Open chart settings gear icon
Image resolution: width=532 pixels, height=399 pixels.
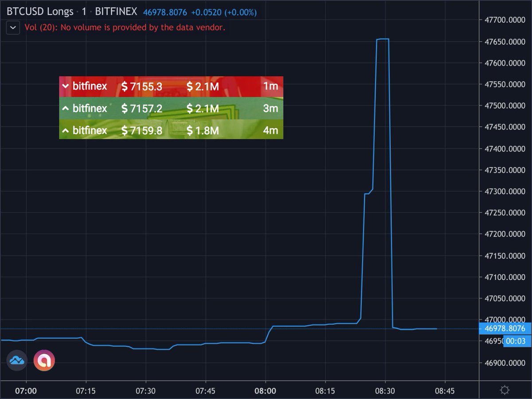coord(504,390)
